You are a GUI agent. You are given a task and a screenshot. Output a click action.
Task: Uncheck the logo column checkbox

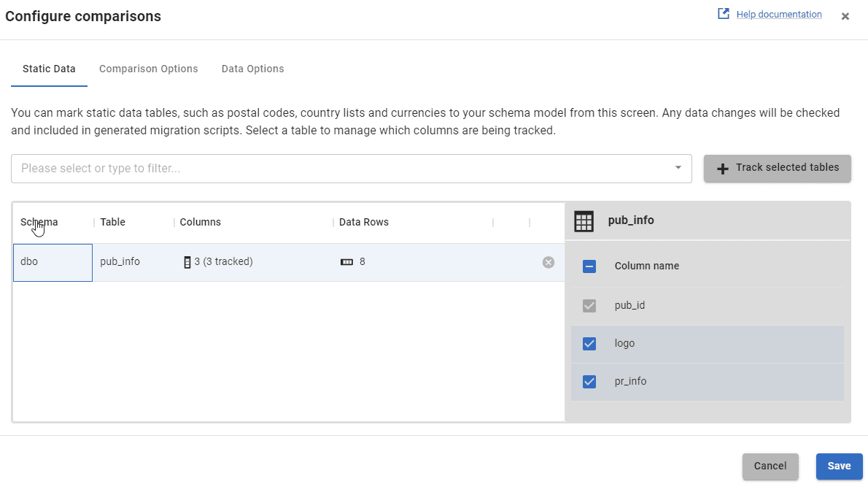point(589,344)
